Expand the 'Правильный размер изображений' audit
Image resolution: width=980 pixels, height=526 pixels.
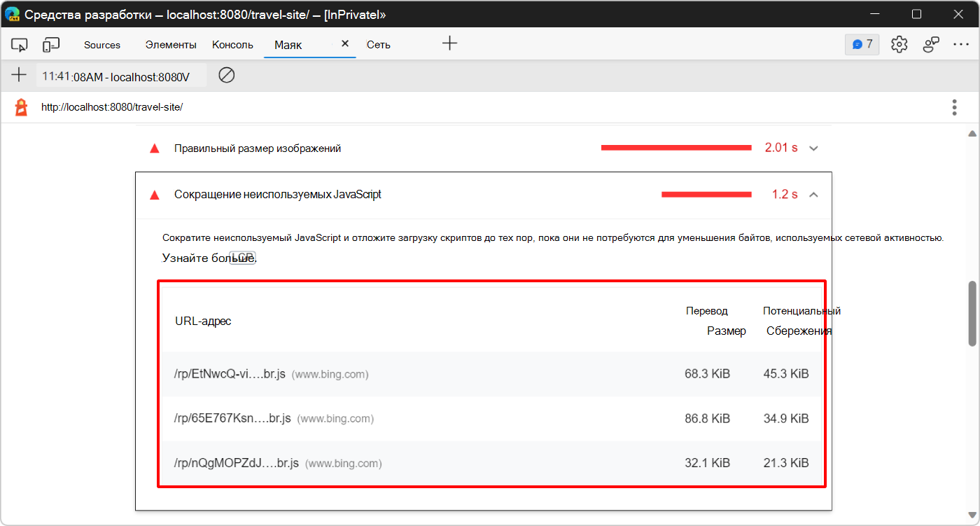point(813,148)
